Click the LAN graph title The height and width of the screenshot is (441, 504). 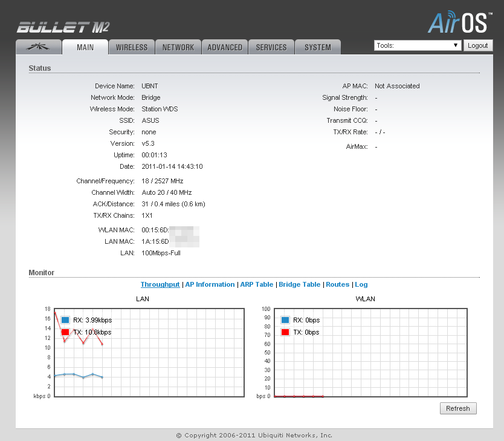143,299
